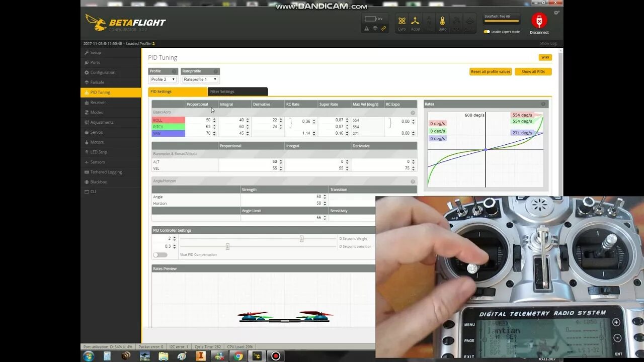
Task: Click the blue YAW axis label
Action: (169, 133)
